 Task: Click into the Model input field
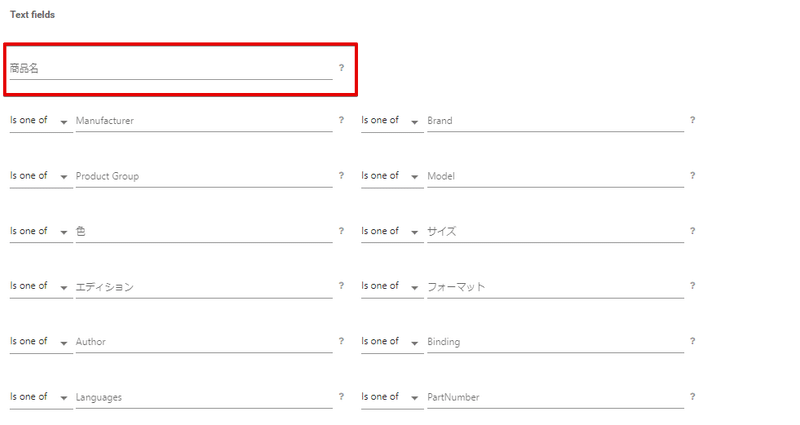555,176
